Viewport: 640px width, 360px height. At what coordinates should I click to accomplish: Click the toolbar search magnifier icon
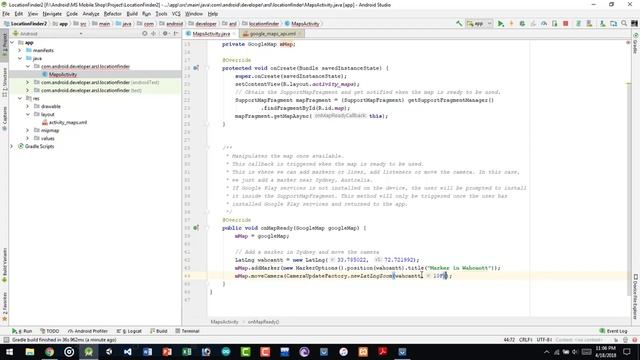point(624,24)
